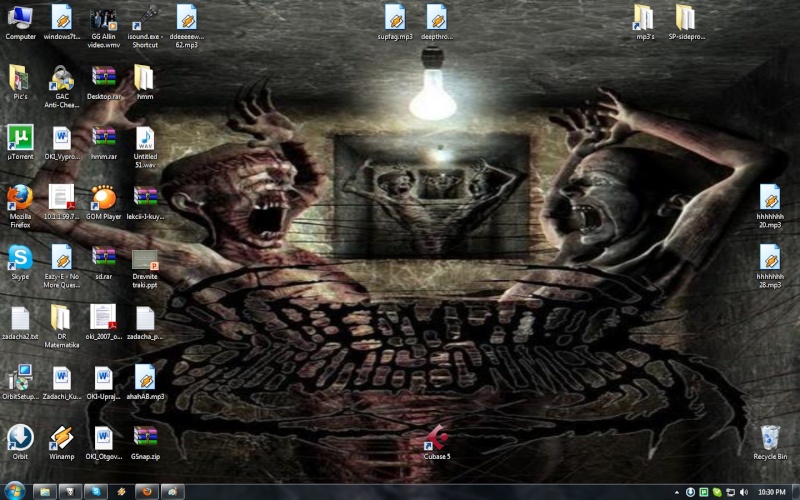
Task: Open the volume speaker tray icon
Action: [744, 492]
